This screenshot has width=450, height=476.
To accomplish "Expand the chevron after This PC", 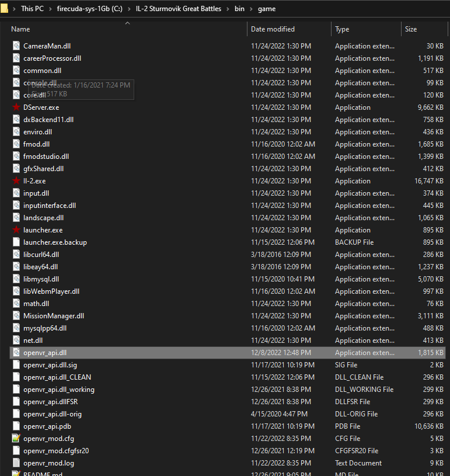I will pyautogui.click(x=50, y=9).
